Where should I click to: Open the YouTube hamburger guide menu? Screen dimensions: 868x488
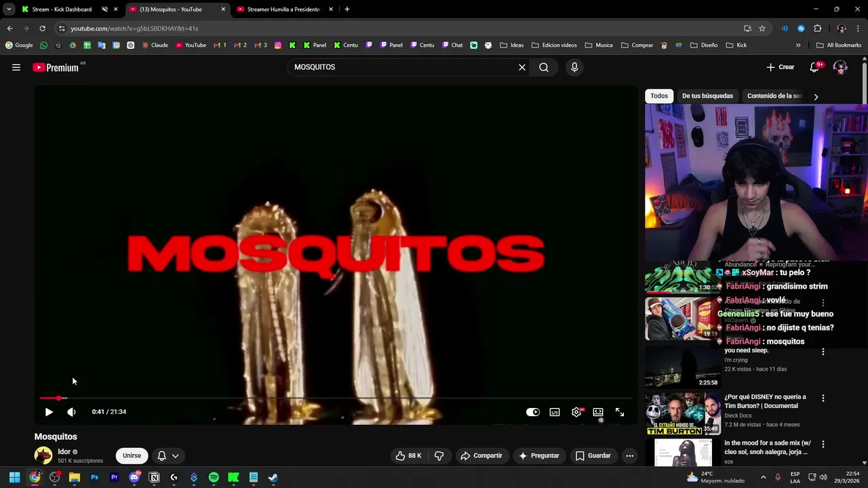tap(16, 67)
